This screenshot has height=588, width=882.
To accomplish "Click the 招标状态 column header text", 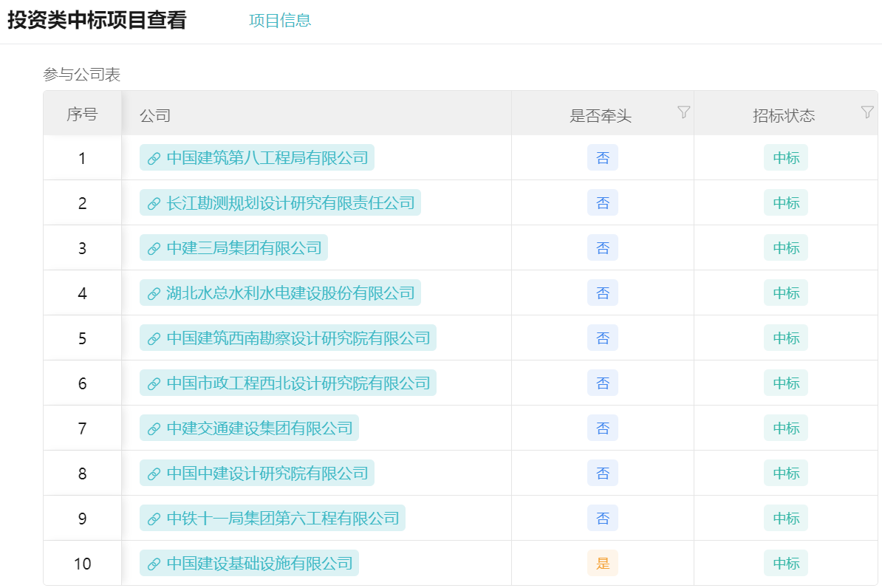I will coord(784,116).
